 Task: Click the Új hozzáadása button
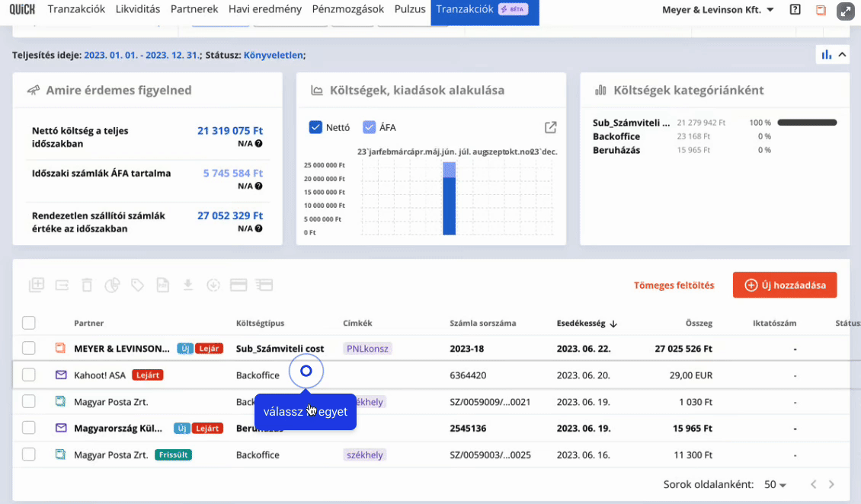click(x=785, y=285)
